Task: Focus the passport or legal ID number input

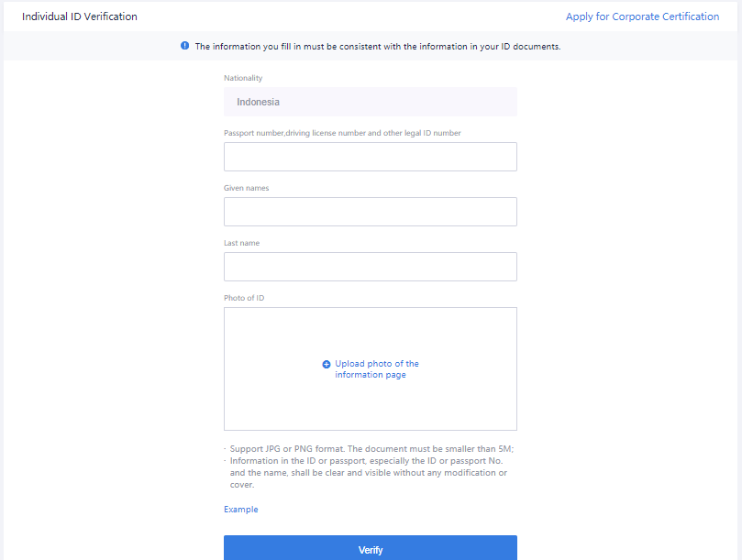Action: [x=371, y=157]
